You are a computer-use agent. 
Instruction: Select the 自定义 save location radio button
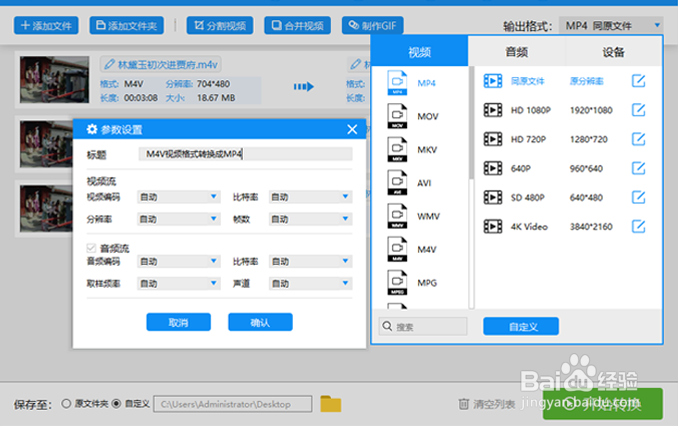(116, 404)
